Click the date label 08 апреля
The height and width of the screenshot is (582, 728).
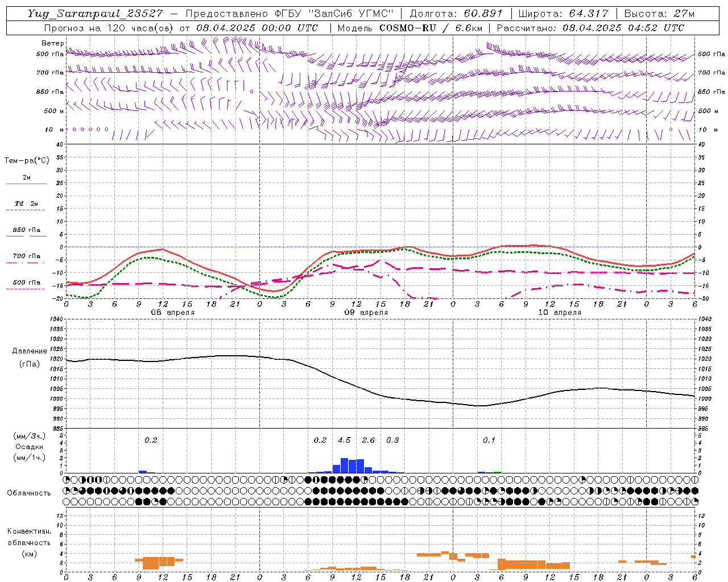pyautogui.click(x=172, y=313)
